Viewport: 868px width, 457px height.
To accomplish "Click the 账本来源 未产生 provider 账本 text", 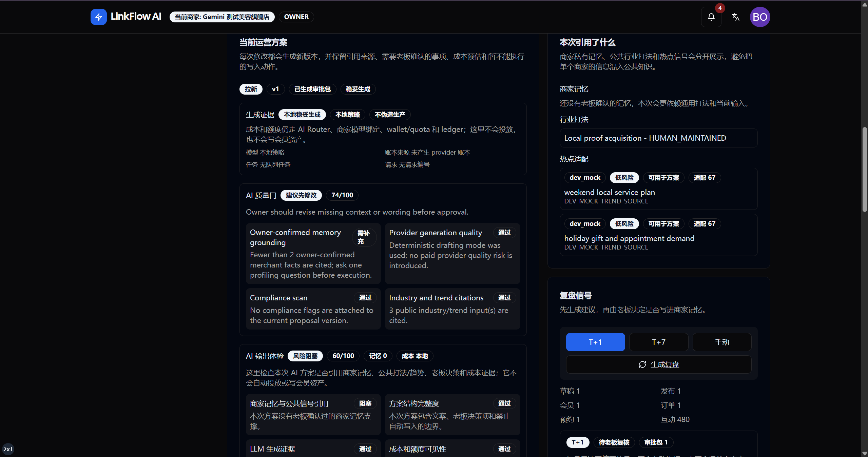I will [x=427, y=153].
